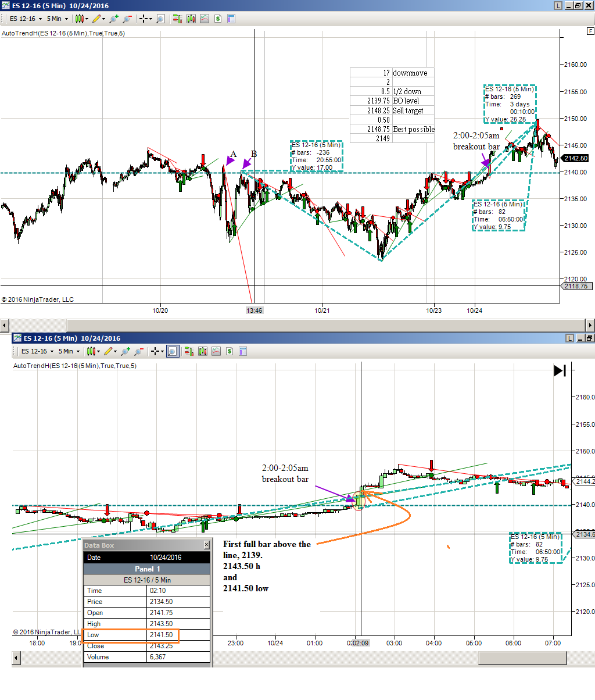Click the 2118.75 price marker on top axis

coord(576,286)
